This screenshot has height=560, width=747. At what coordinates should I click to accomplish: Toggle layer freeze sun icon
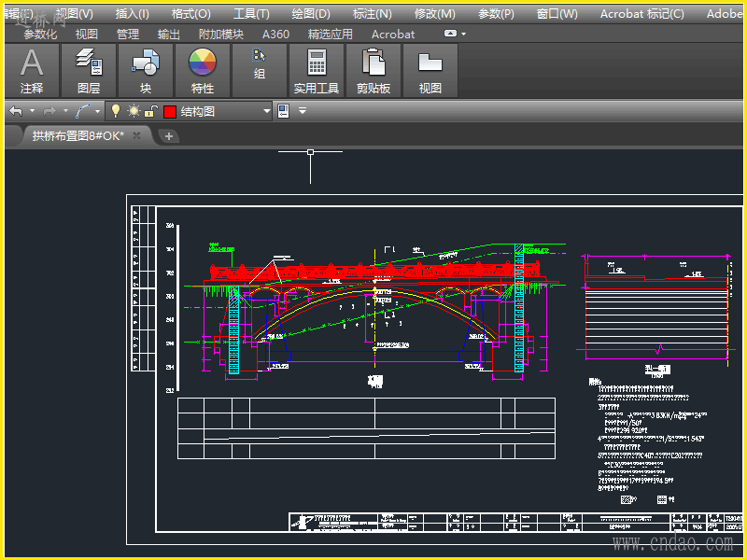pyautogui.click(x=134, y=111)
